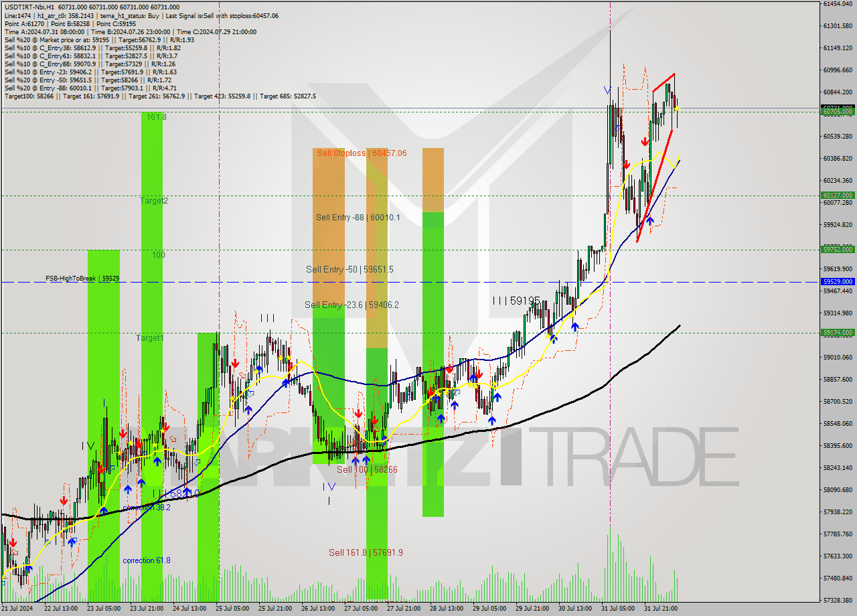This screenshot has width=857, height=616.
Task: Click the '161.8' label atop the green bar
Action: [x=157, y=117]
